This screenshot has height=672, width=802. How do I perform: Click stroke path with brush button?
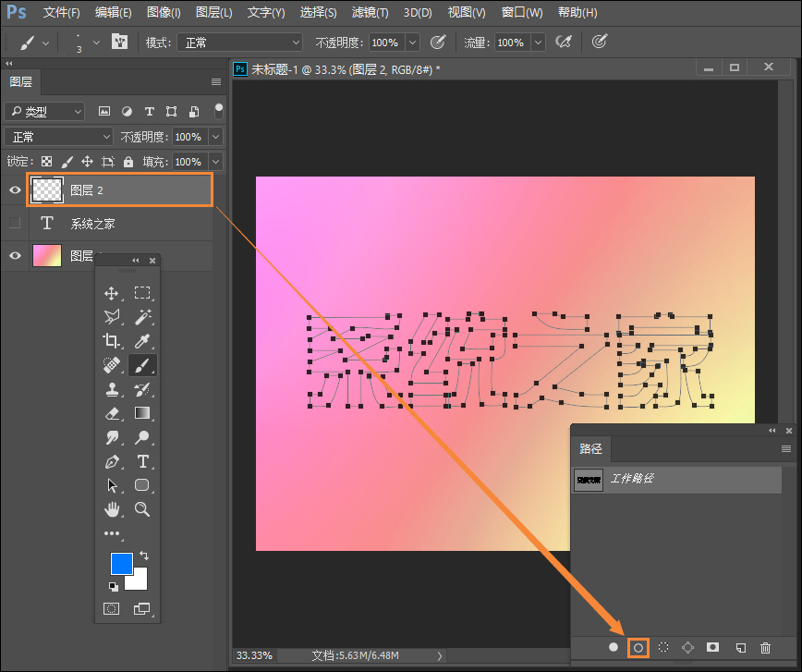point(638,648)
